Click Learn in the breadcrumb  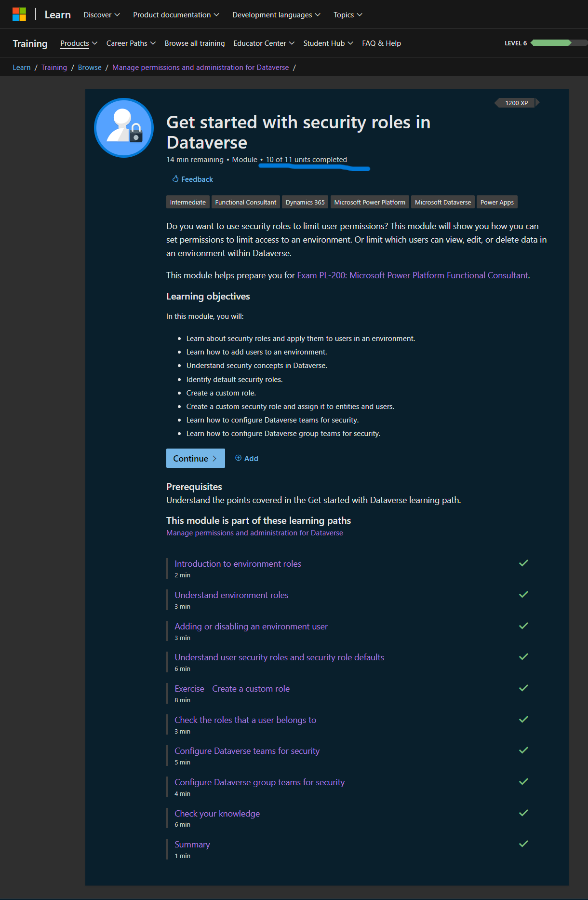(22, 68)
